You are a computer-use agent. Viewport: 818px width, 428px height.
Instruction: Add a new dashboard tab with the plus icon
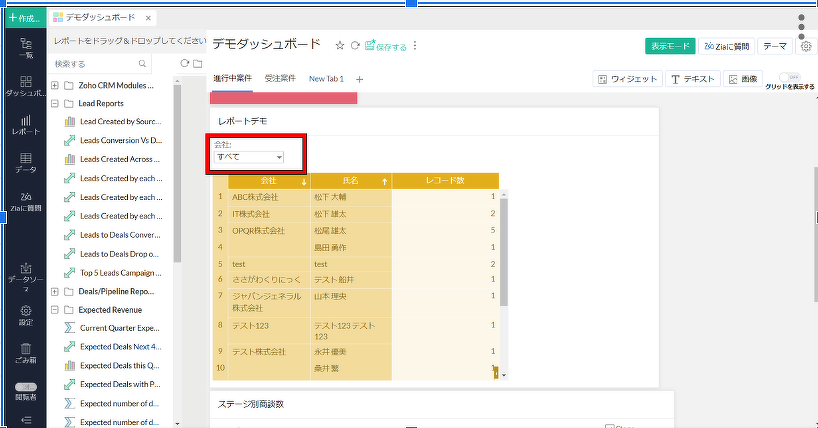tap(360, 79)
